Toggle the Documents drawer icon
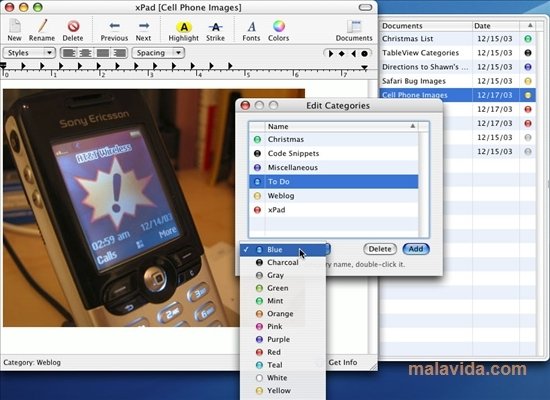The height and width of the screenshot is (400, 550). [354, 26]
